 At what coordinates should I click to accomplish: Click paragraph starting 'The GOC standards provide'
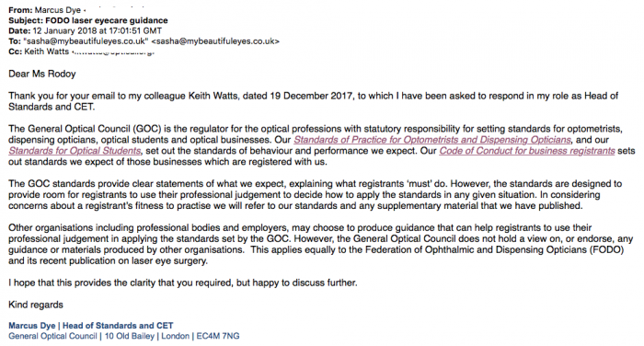click(316, 195)
